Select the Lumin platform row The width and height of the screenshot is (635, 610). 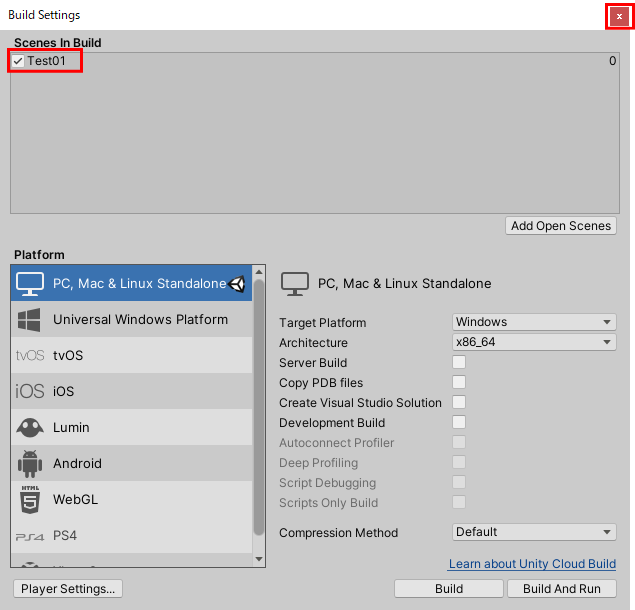tap(132, 427)
